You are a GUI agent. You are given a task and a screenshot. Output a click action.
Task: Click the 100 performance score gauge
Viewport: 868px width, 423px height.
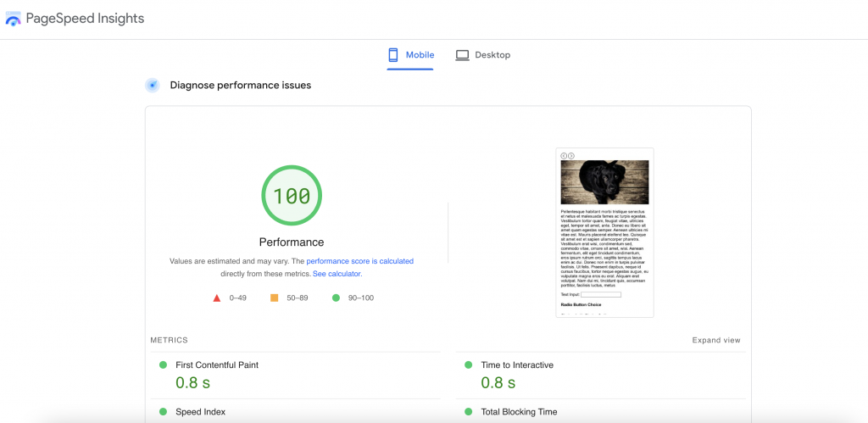click(x=292, y=196)
